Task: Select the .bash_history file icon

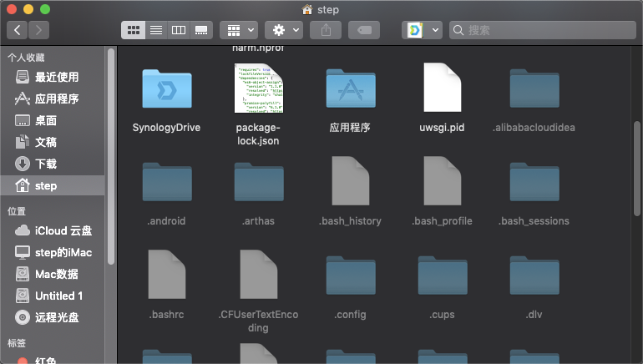Action: pos(351,181)
